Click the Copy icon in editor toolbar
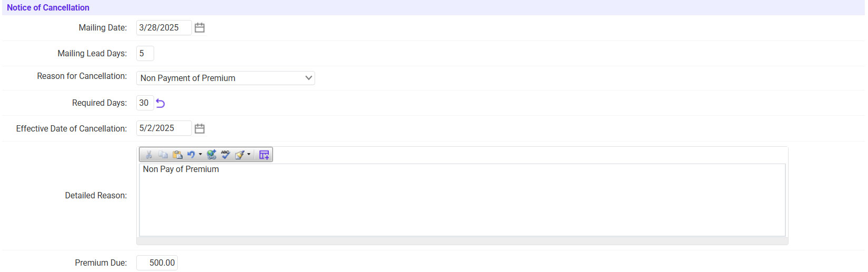Screen dimensions: 868x272 [163, 155]
